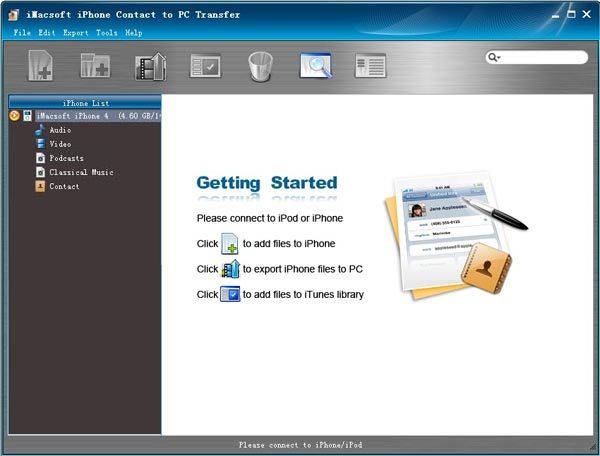Collapse the iMacsoft iPhone 4 device node
600x456 pixels.
pos(14,116)
